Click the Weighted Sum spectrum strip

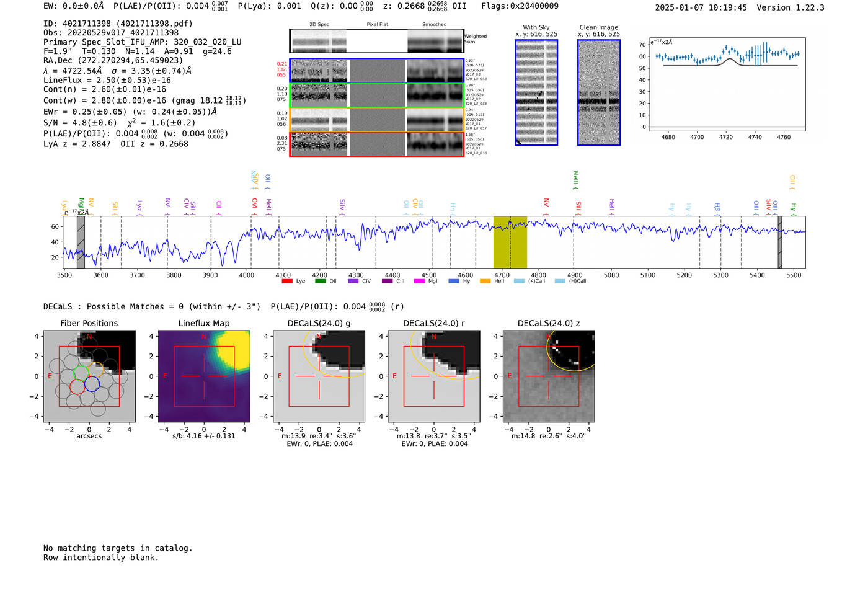click(376, 41)
